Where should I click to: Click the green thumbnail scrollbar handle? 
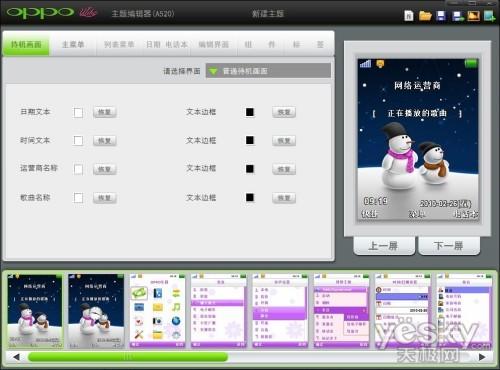[x=128, y=357]
